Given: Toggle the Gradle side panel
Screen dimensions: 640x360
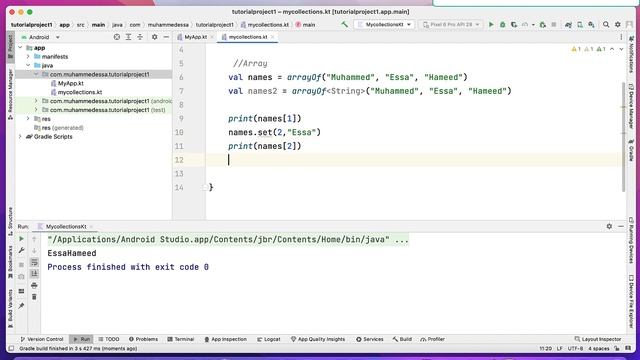Looking at the screenshot, I should tap(631, 150).
